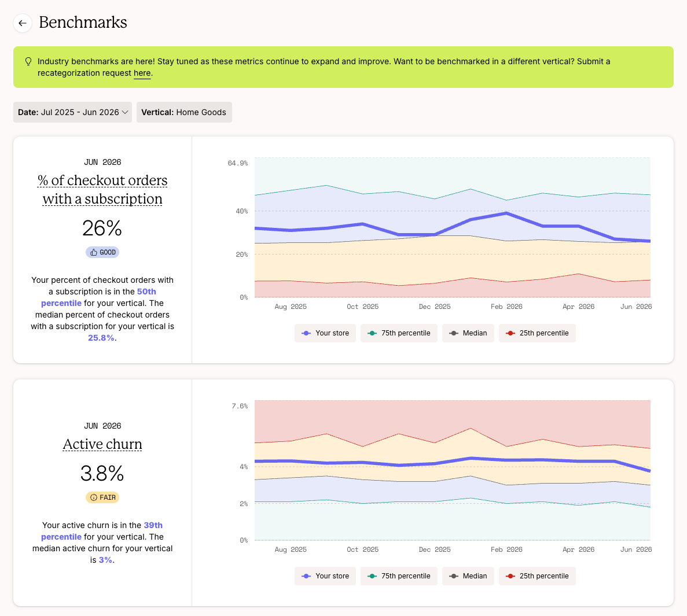Toggle 25th percentile in Active churn legend

tap(537, 576)
